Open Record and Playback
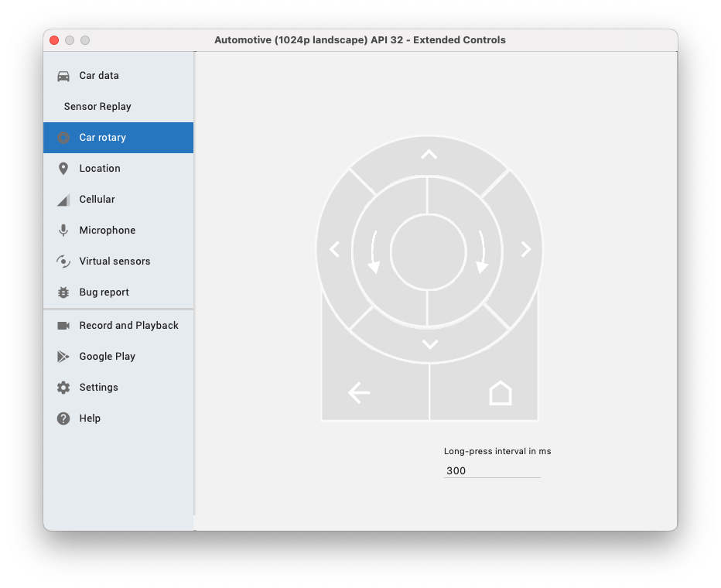Screen dimensions: 721x588 [x=128, y=326]
